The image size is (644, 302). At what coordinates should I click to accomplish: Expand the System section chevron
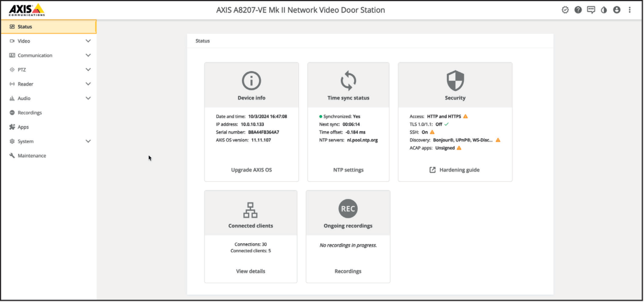(88, 141)
